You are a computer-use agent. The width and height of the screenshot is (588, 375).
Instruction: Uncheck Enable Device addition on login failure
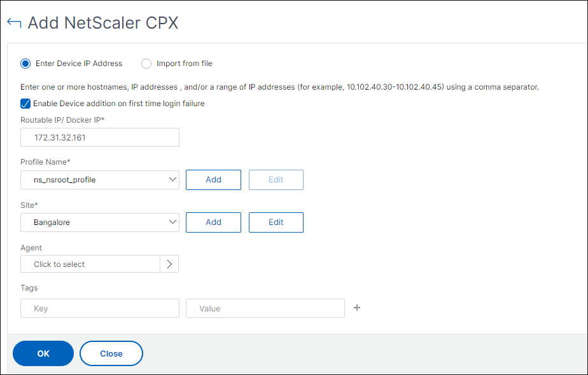tap(25, 104)
